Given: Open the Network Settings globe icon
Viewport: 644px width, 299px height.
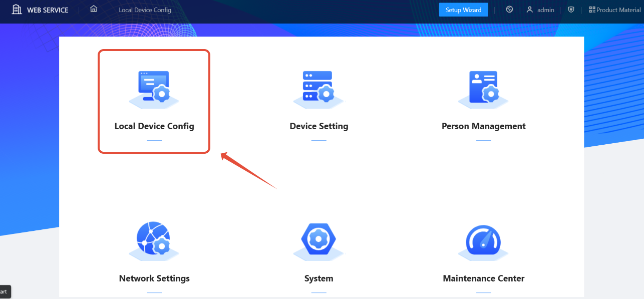Looking at the screenshot, I should (154, 241).
